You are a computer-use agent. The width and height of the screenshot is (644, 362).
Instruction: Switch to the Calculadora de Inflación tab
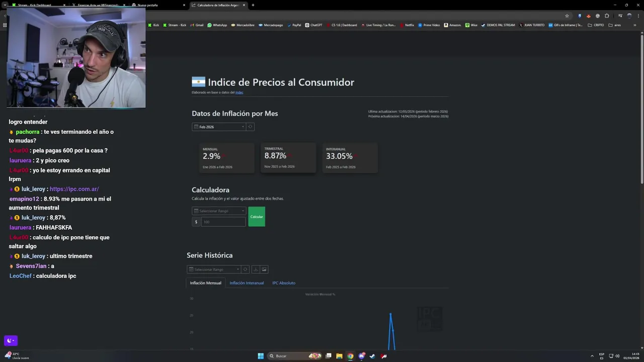(x=219, y=5)
